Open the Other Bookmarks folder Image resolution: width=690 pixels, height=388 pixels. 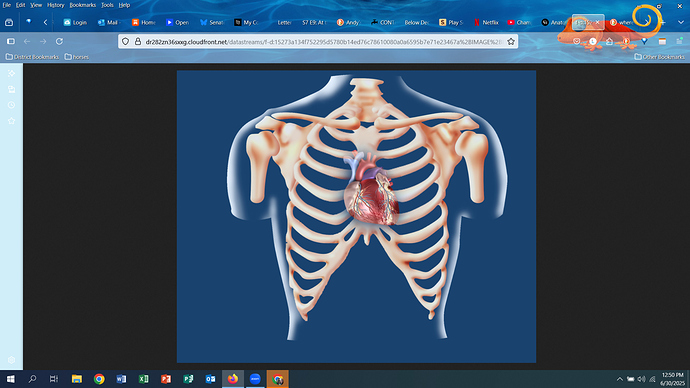(659, 57)
